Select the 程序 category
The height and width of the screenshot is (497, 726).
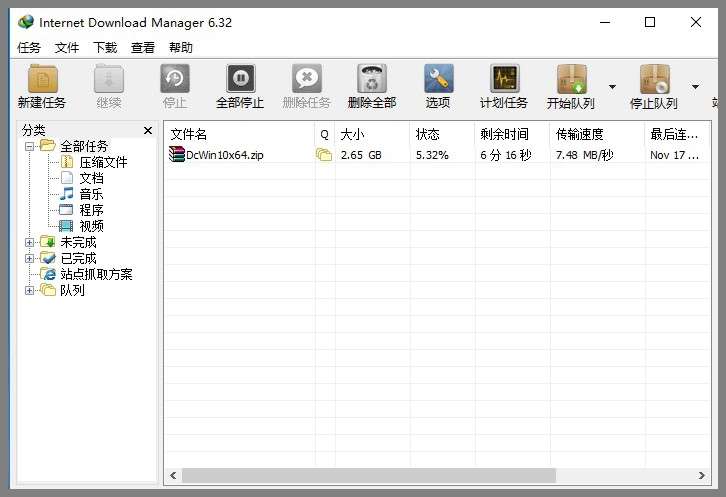[x=91, y=210]
